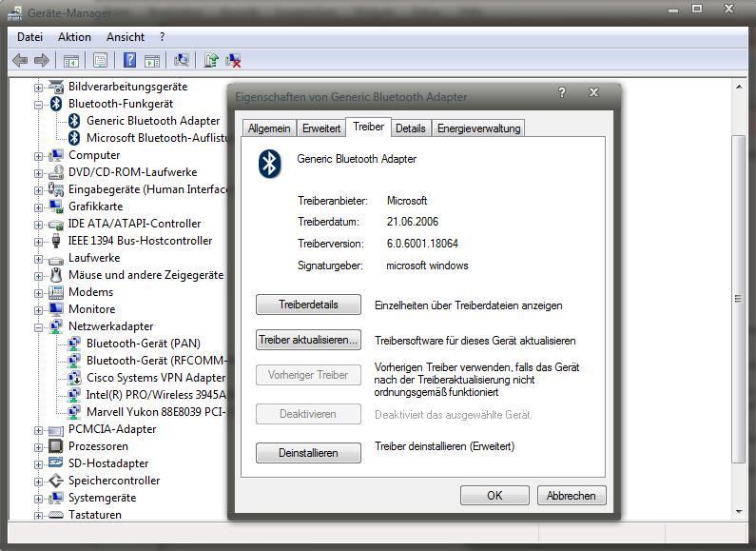
Task: Click the scrollbar down arrow in device tree
Action: click(739, 512)
